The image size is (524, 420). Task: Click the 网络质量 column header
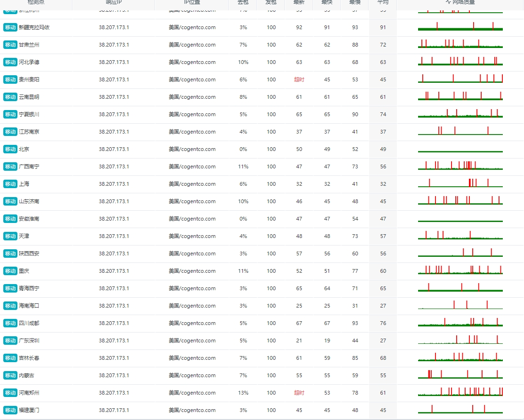[460, 2]
